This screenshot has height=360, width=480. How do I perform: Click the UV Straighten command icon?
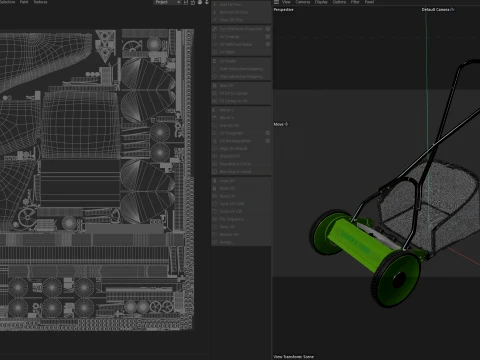pyautogui.click(x=215, y=133)
